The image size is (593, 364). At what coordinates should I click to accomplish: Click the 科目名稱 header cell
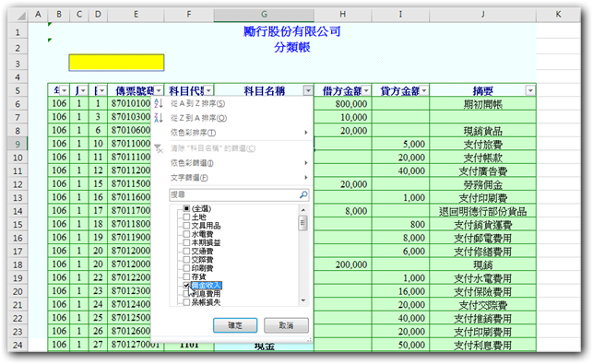(x=264, y=90)
